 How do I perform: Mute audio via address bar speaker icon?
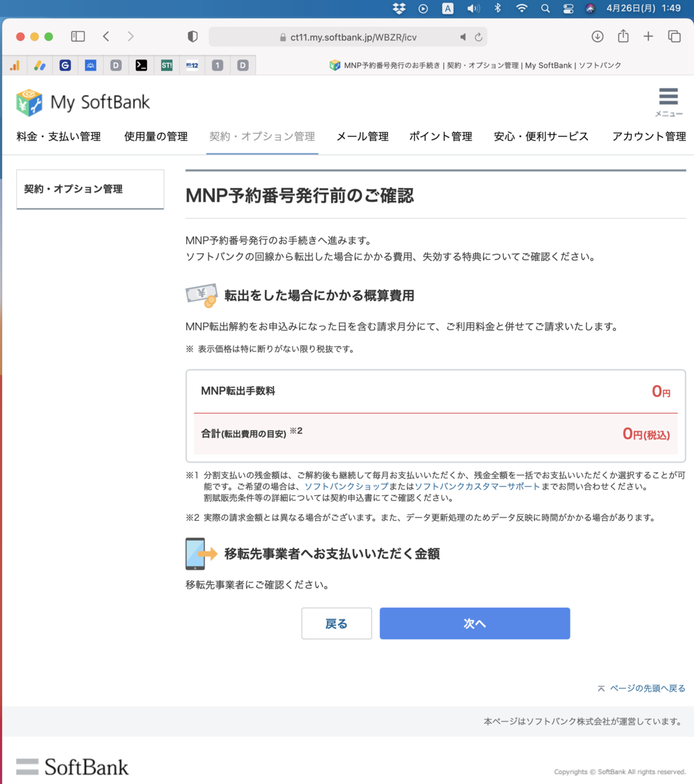tap(463, 37)
